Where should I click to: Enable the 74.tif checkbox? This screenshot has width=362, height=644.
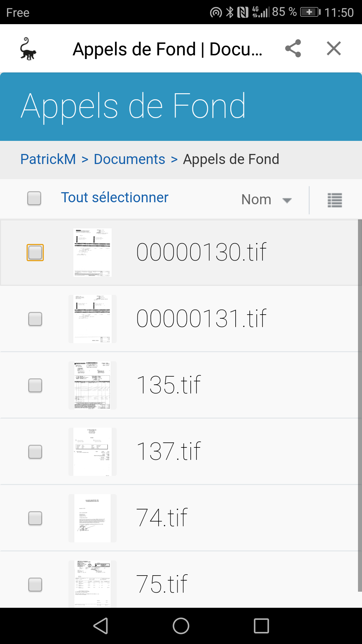click(35, 518)
